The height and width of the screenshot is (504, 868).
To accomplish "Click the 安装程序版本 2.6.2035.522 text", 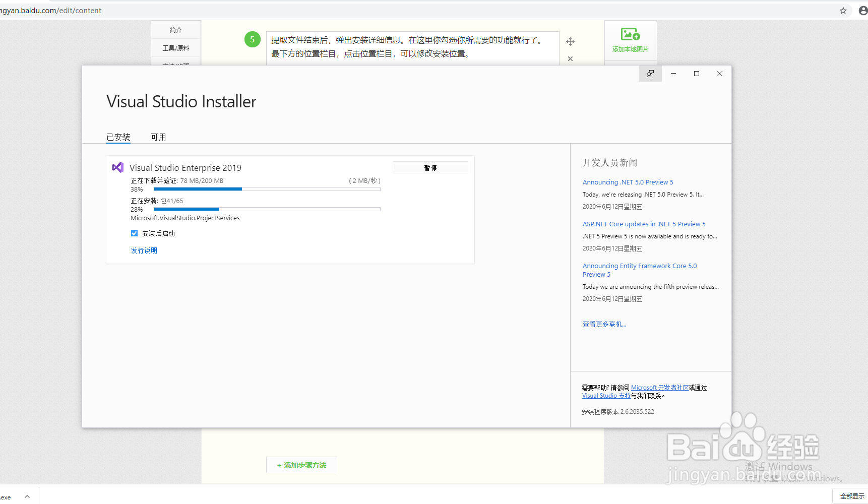I will pos(618,412).
